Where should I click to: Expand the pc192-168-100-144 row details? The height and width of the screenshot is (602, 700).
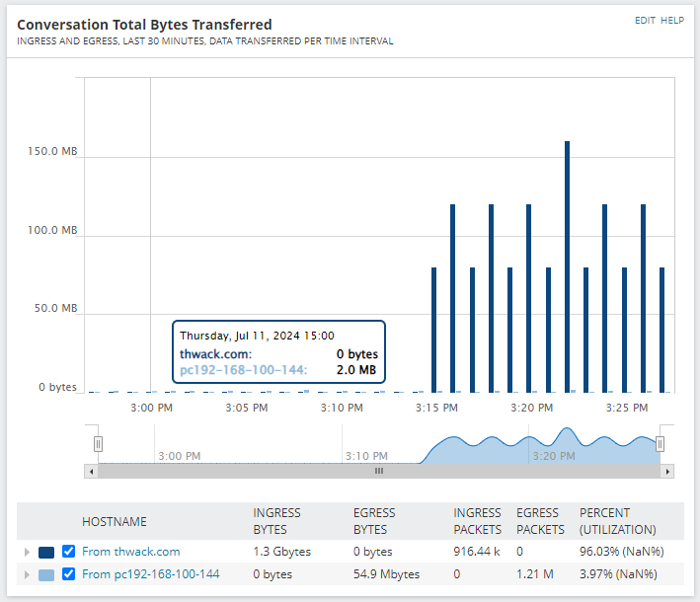pos(27,575)
